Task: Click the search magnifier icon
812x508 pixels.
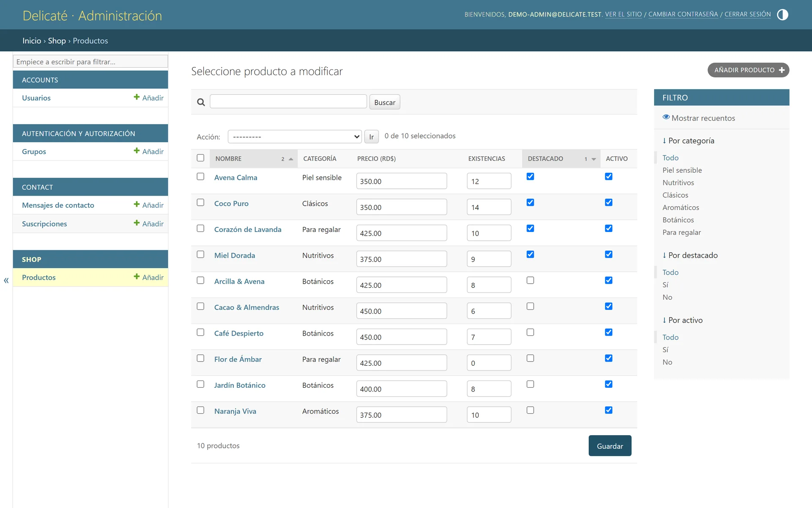Action: point(201,102)
